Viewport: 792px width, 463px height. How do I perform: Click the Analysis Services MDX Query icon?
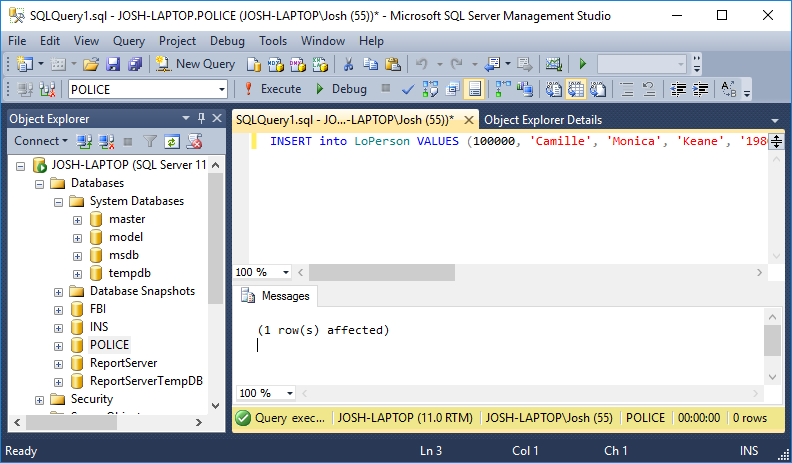[276, 64]
